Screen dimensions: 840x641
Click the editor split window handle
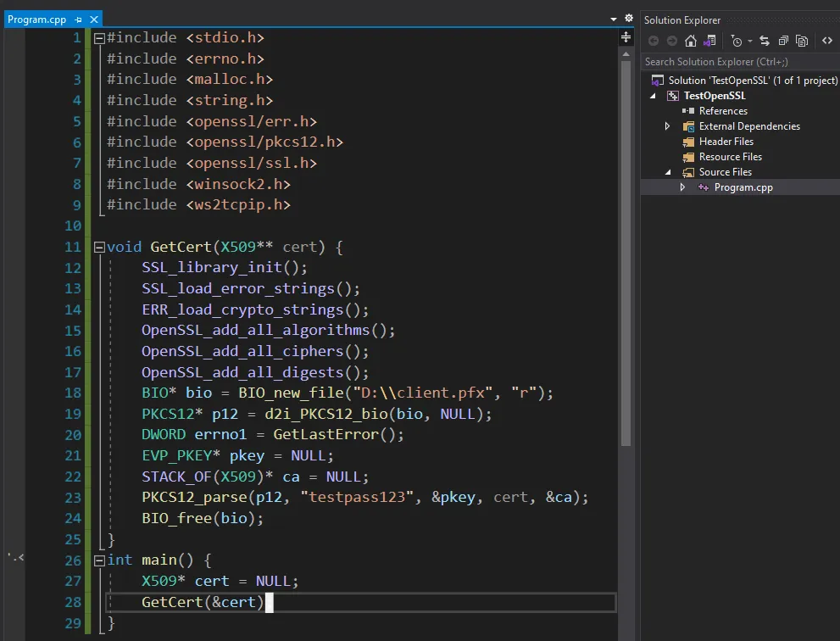coord(626,36)
